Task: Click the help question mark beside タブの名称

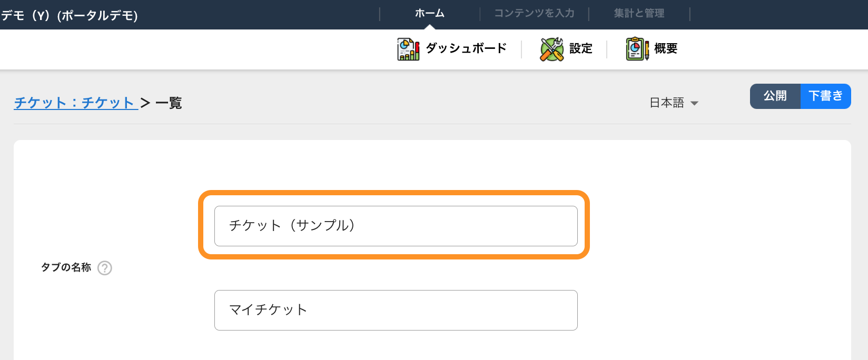Action: click(105, 268)
